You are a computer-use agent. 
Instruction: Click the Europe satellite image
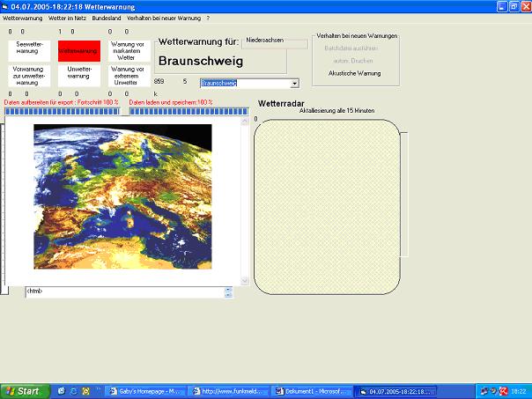122,196
